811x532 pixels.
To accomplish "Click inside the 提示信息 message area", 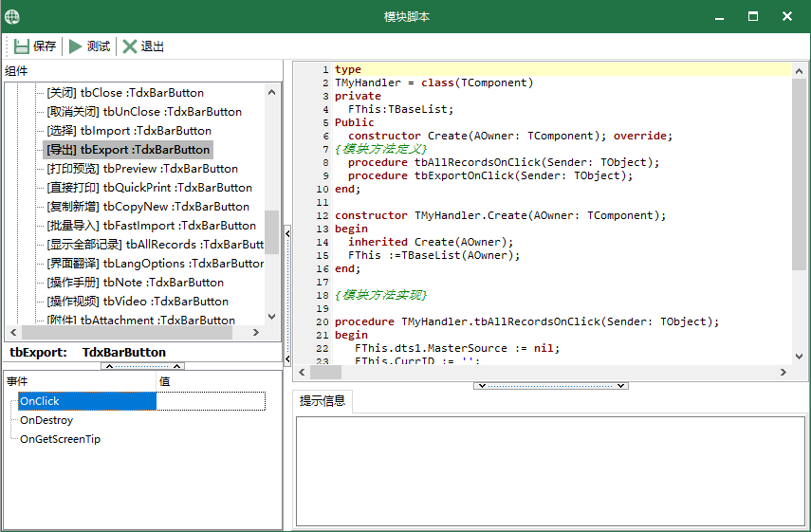I will point(550,471).
